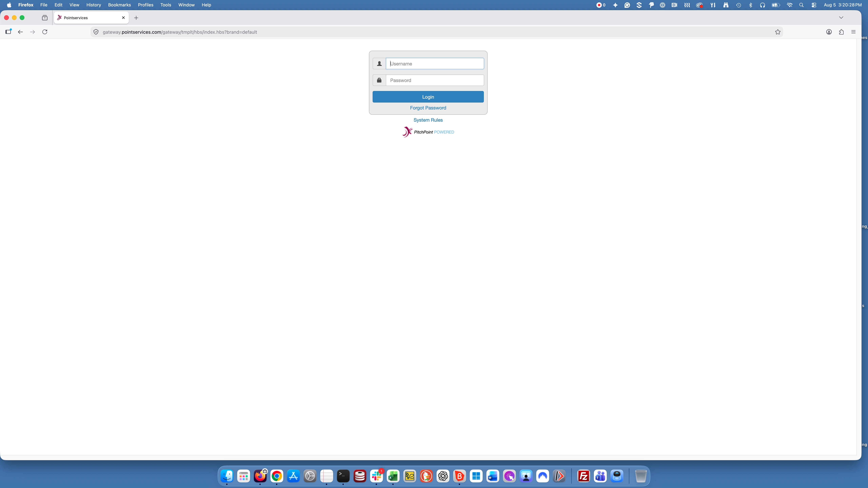Screen dimensions: 868x488
Task: Open the System Rules link
Action: point(428,120)
